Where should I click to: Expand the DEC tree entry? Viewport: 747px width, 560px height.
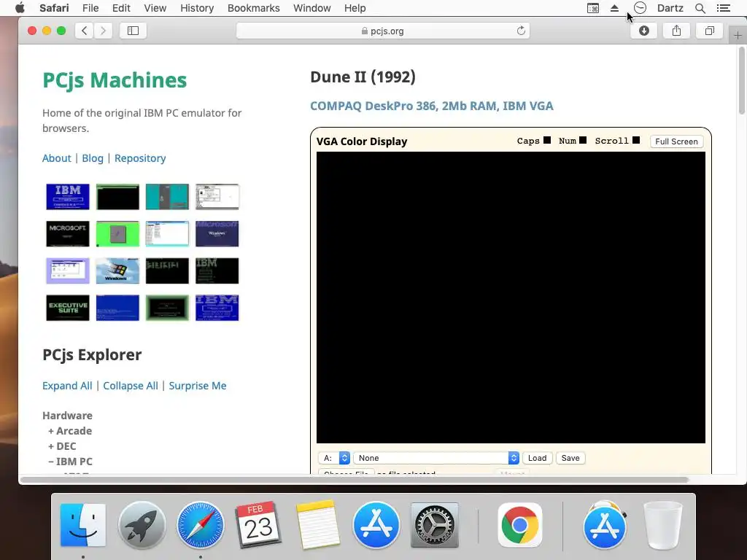click(62, 446)
